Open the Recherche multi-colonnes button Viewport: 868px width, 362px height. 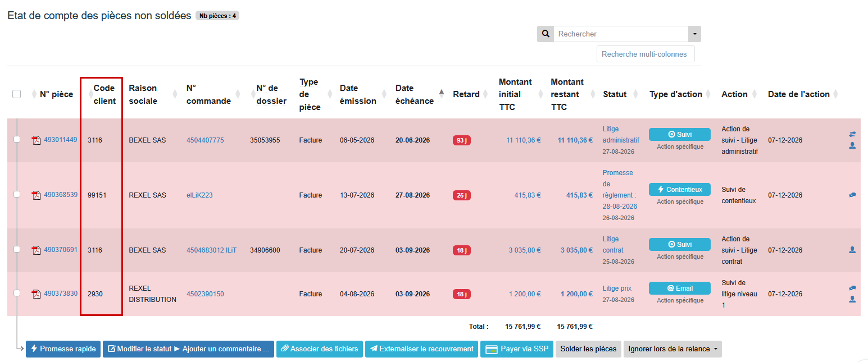[646, 54]
